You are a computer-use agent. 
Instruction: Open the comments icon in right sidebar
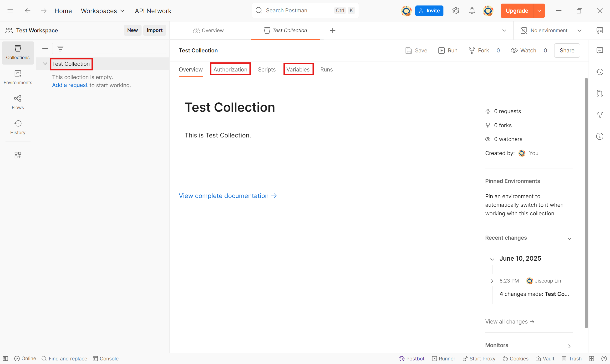(x=600, y=50)
